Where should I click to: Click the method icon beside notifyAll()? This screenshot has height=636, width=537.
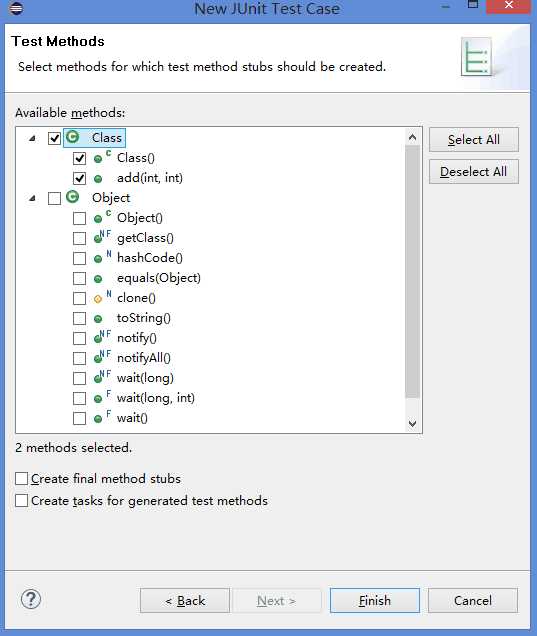(x=102, y=357)
